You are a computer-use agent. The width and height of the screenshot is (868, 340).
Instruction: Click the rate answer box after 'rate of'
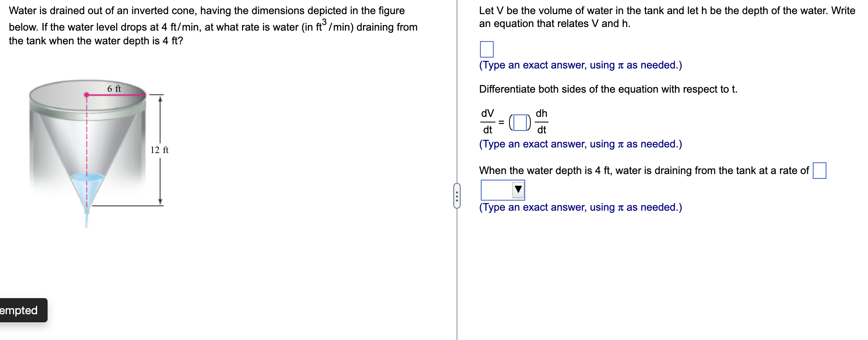point(819,170)
